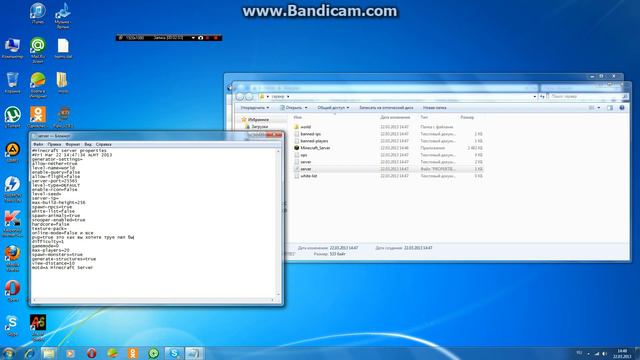Click the volume icon in the system tray
Viewport: 640px width, 360px height.
point(604,353)
